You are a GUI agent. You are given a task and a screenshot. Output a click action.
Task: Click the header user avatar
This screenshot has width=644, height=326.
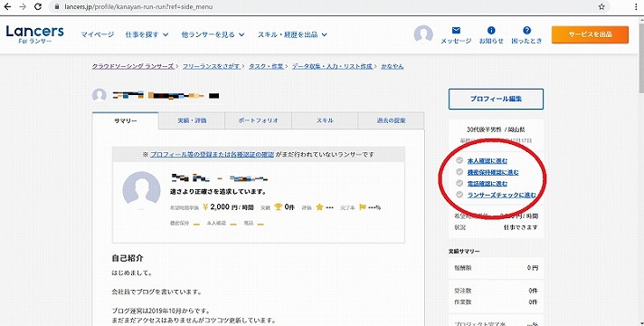click(x=423, y=34)
